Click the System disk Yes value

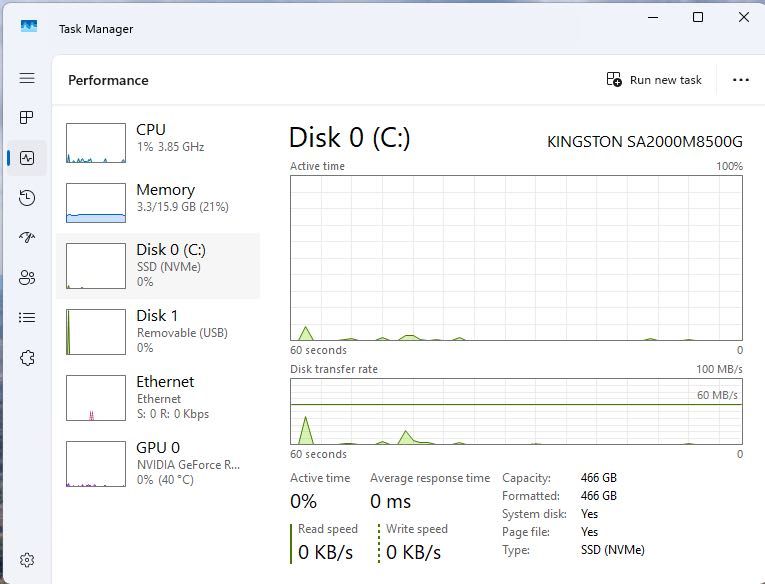pyautogui.click(x=589, y=514)
